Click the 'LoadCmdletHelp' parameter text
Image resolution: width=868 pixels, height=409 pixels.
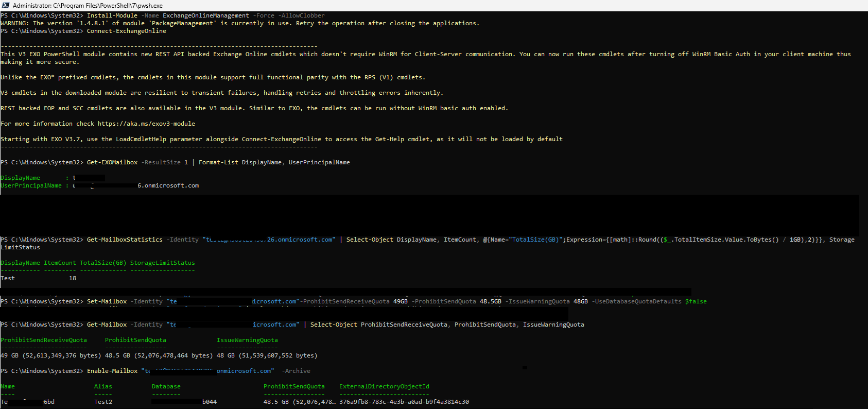(141, 139)
